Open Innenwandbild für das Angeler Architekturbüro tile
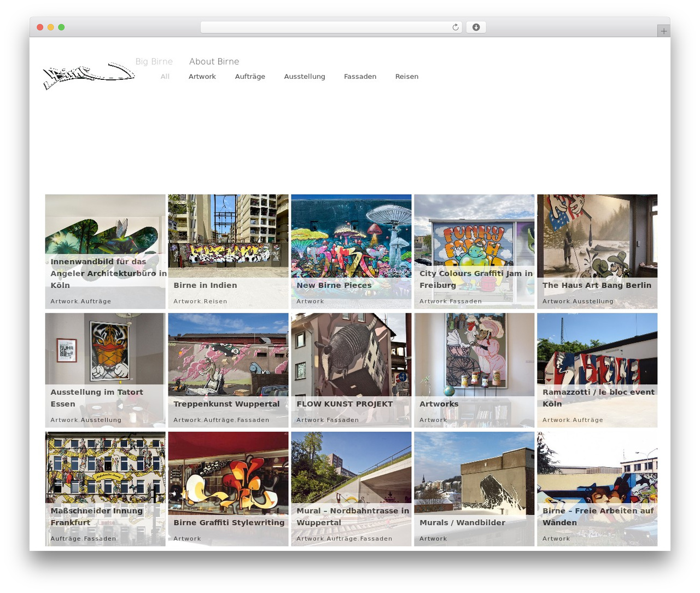 105,252
